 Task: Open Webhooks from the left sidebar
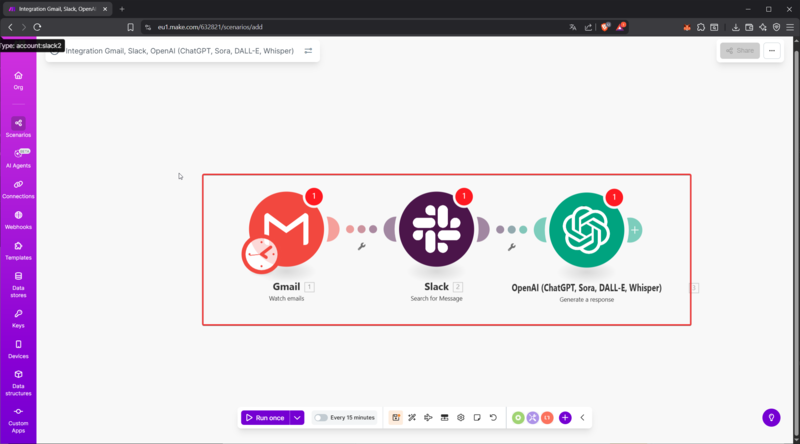click(x=18, y=220)
